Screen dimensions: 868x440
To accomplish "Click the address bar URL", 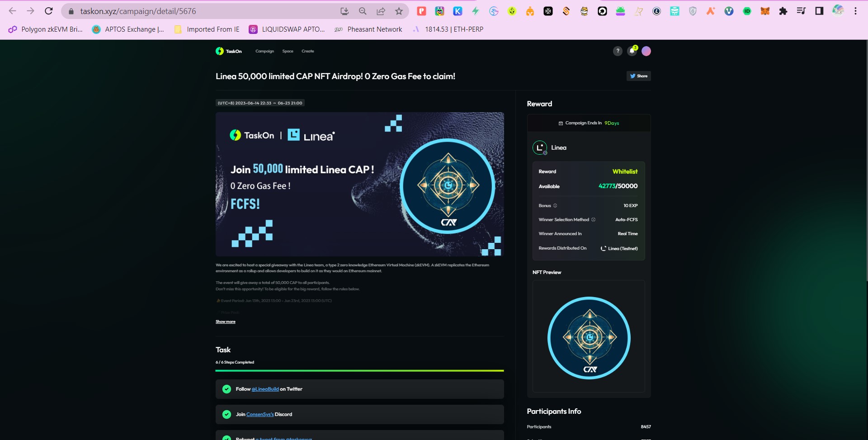I will pyautogui.click(x=138, y=11).
